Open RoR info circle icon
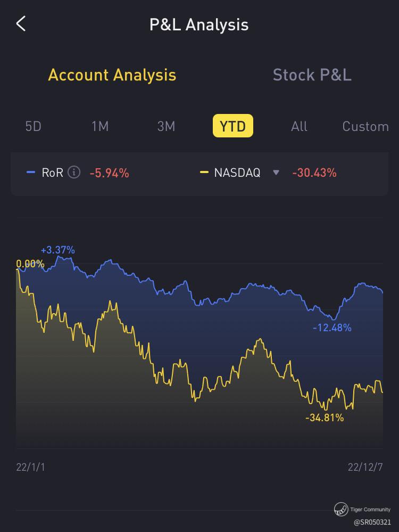This screenshot has height=532, width=399. [75, 173]
